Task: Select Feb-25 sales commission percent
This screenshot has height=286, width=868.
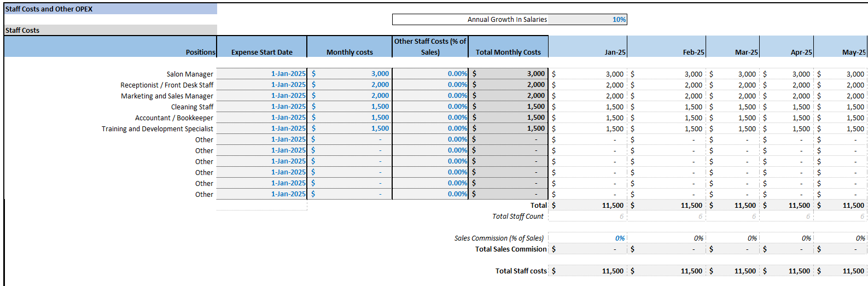Action: (667, 238)
